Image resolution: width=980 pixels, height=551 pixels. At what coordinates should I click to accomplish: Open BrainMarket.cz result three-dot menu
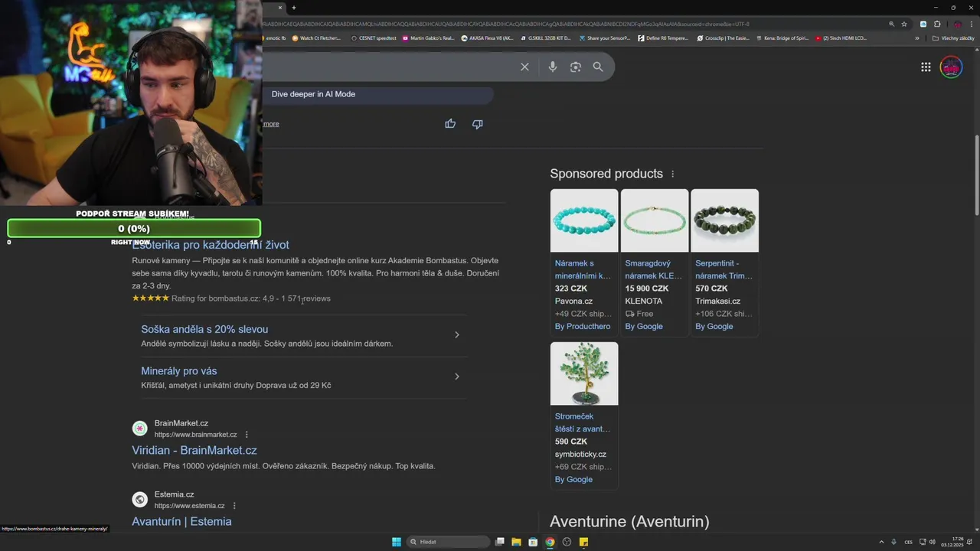click(x=247, y=435)
